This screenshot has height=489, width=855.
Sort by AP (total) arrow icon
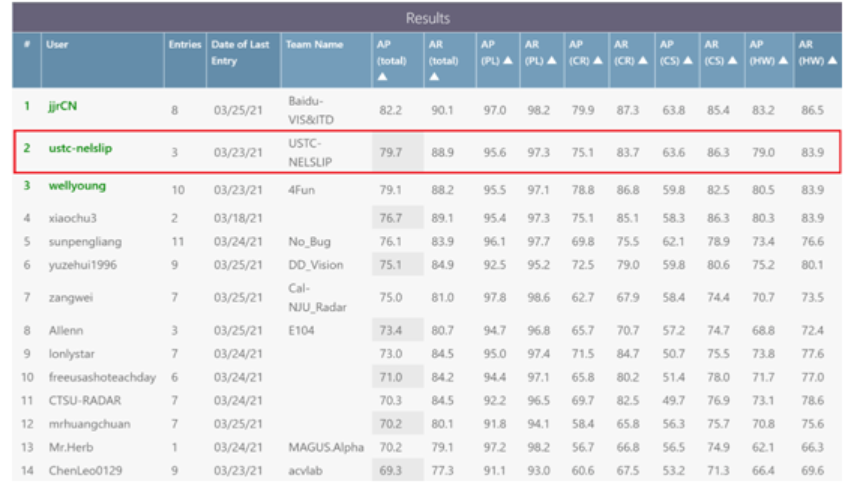coord(382,77)
